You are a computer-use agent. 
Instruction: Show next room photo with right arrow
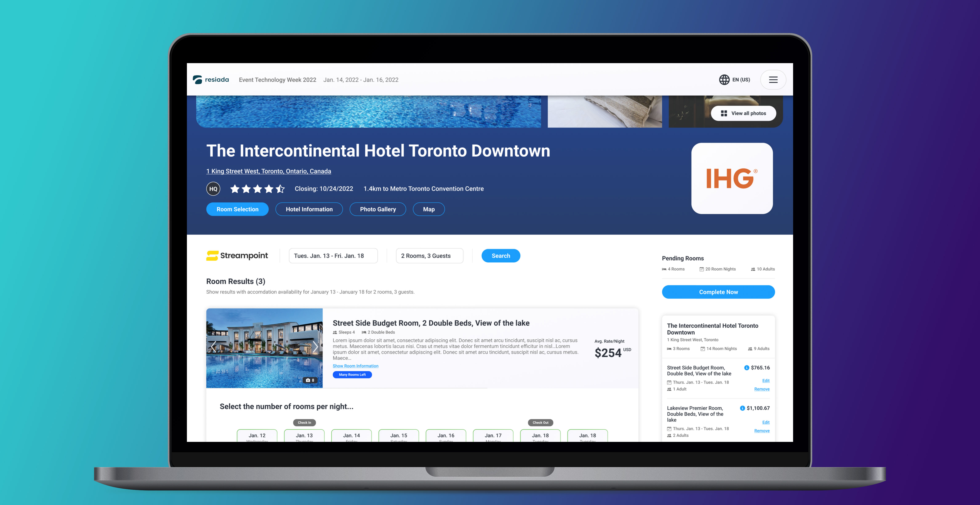[x=315, y=346]
